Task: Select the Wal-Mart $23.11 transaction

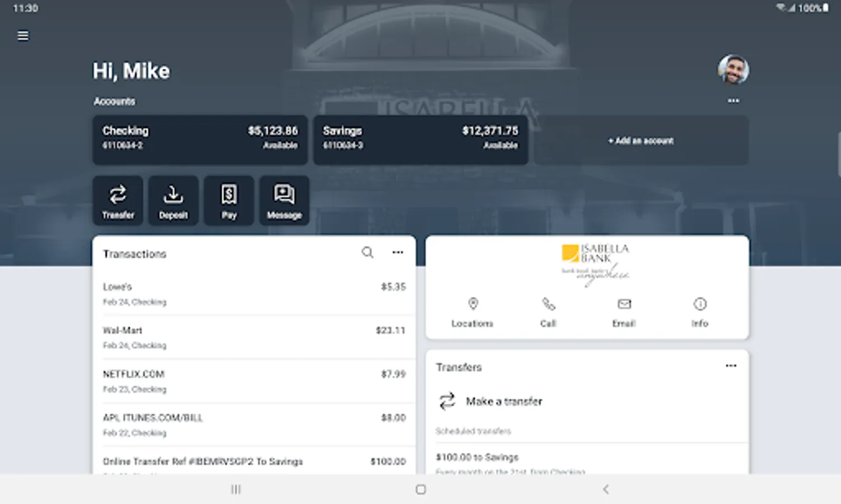Action: (254, 337)
